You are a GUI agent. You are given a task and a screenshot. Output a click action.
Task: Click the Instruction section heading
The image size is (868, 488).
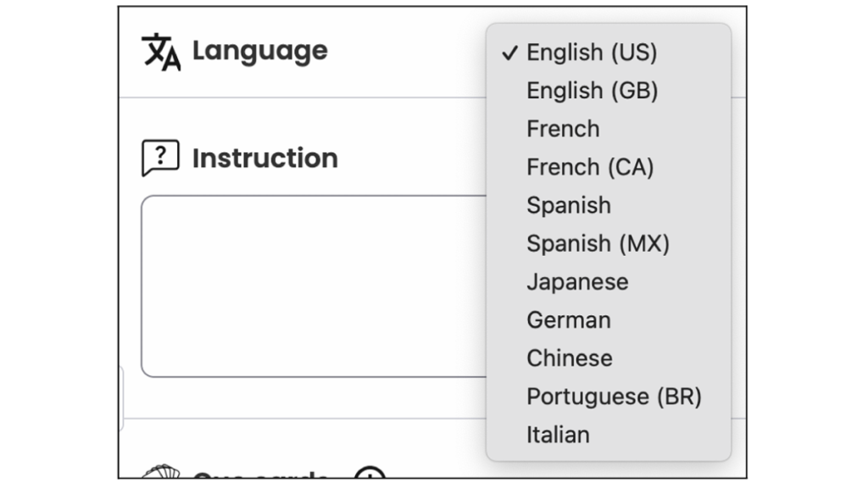pyautogui.click(x=264, y=158)
